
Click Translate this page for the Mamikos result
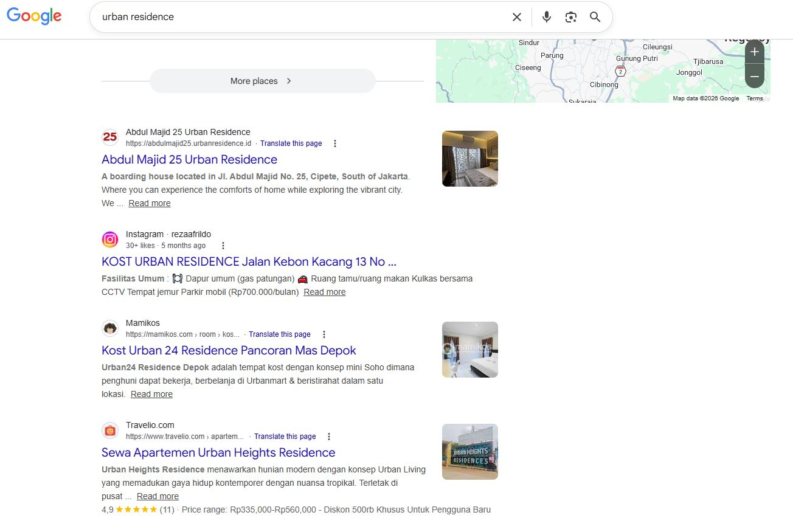(280, 334)
